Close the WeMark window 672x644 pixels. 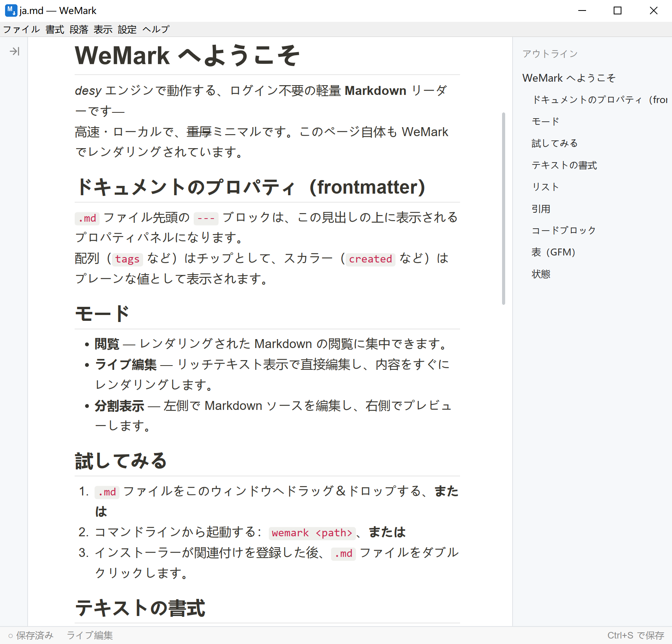click(654, 10)
